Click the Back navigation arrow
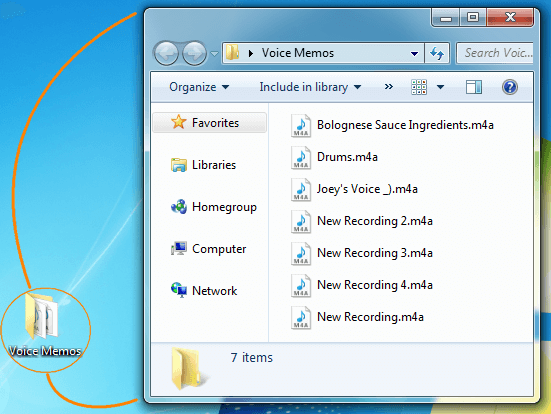Screen dimensions: 551x414 (x=167, y=53)
